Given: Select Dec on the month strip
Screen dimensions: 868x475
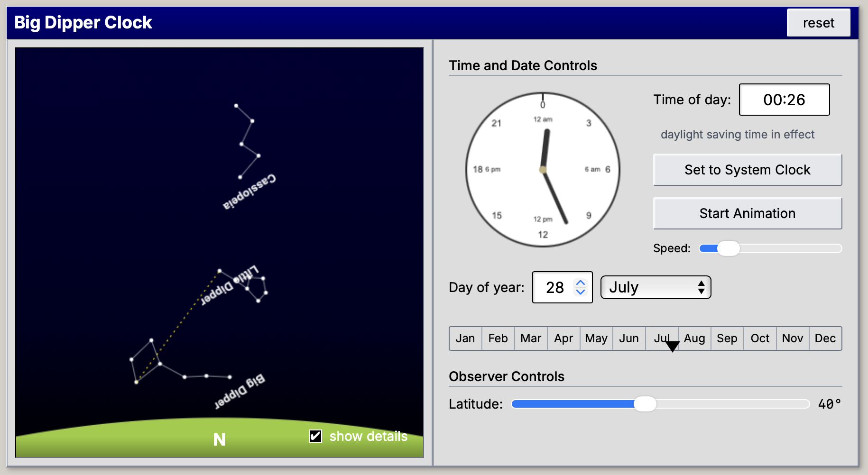Looking at the screenshot, I should (825, 338).
